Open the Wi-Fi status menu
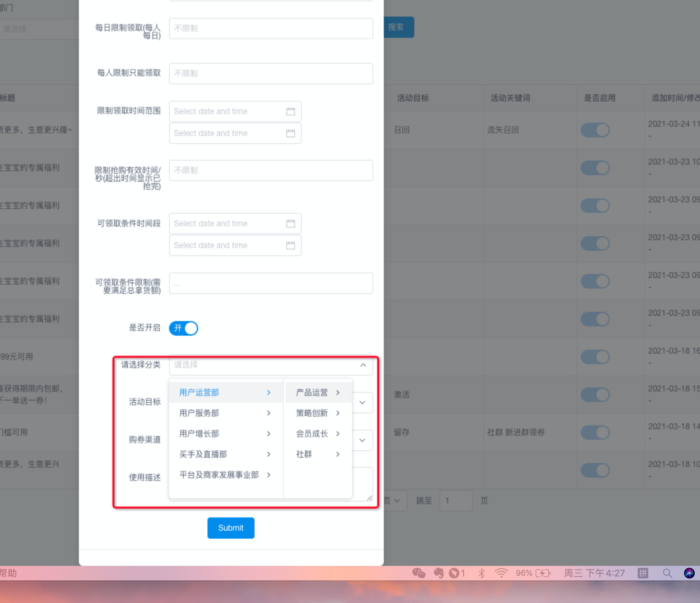 [501, 573]
